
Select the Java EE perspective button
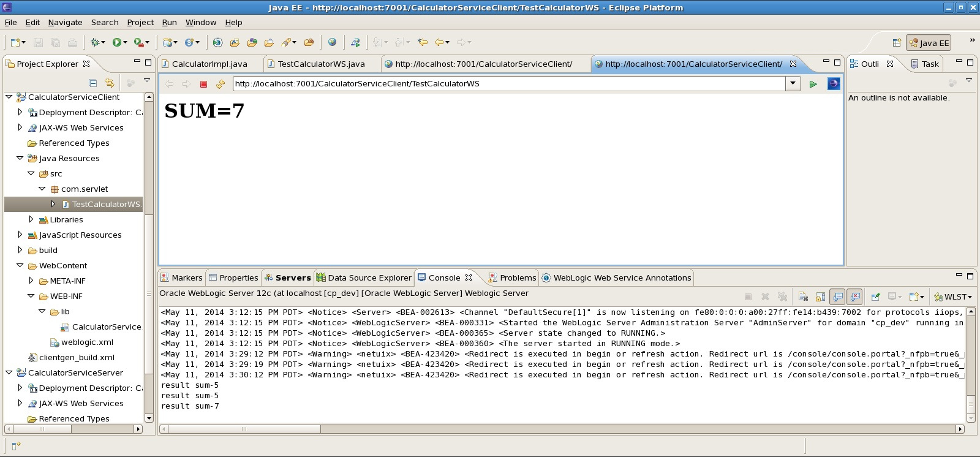click(x=929, y=43)
